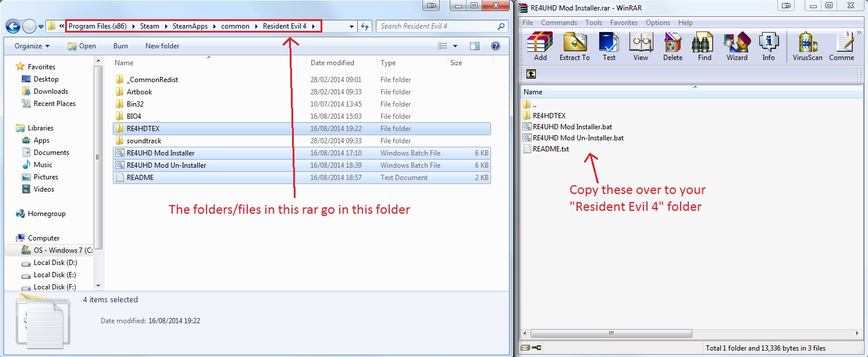
Task: Click the double chevron at address bar start
Action: click(x=62, y=26)
